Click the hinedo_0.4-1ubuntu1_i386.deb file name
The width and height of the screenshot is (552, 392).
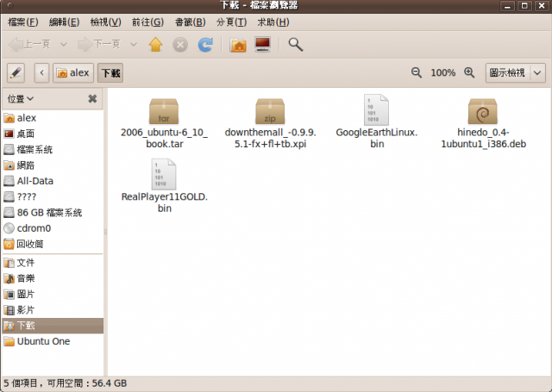click(x=483, y=138)
